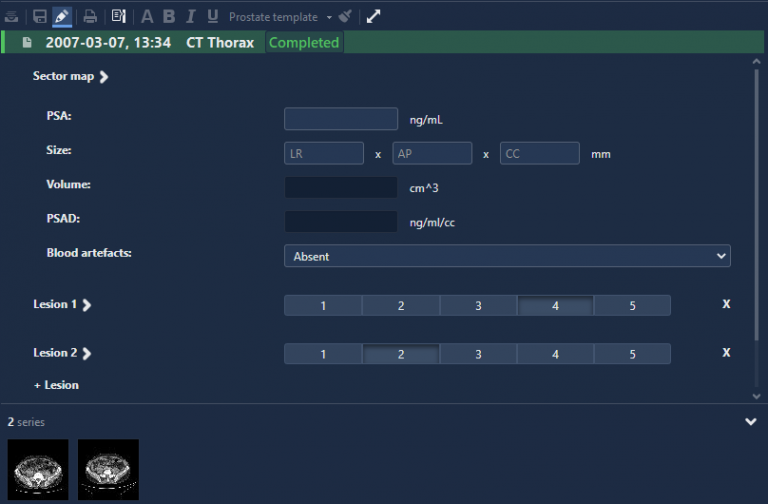This screenshot has height=504, width=768.
Task: Toggle italic text formatting
Action: tap(190, 16)
